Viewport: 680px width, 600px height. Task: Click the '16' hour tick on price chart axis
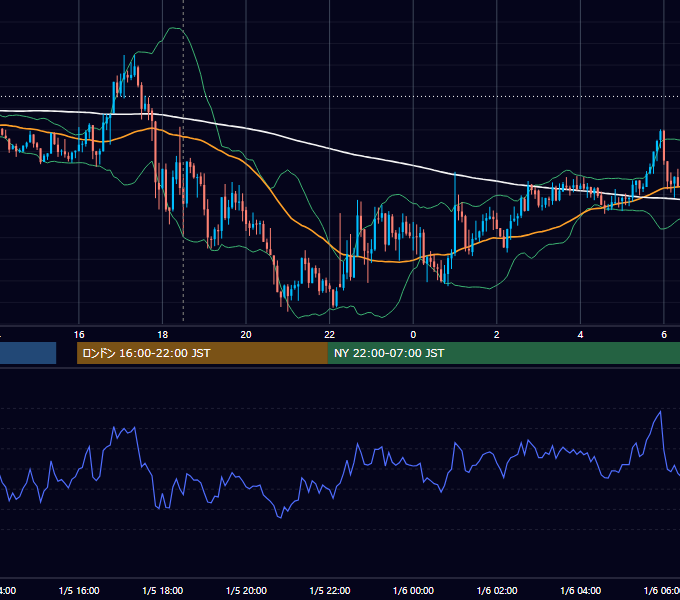(x=79, y=335)
